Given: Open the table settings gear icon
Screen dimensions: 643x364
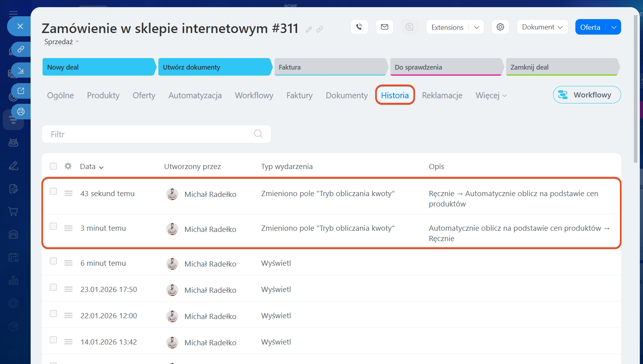Looking at the screenshot, I should point(68,166).
